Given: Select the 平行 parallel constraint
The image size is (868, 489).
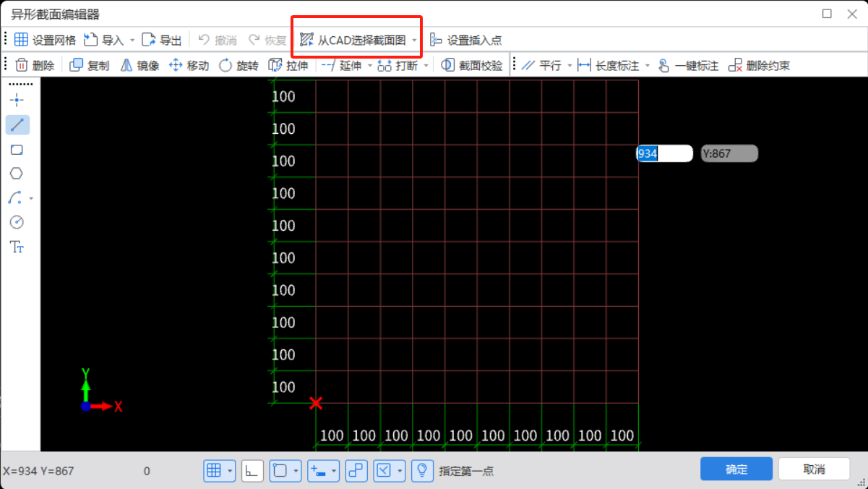Looking at the screenshot, I should pos(541,65).
